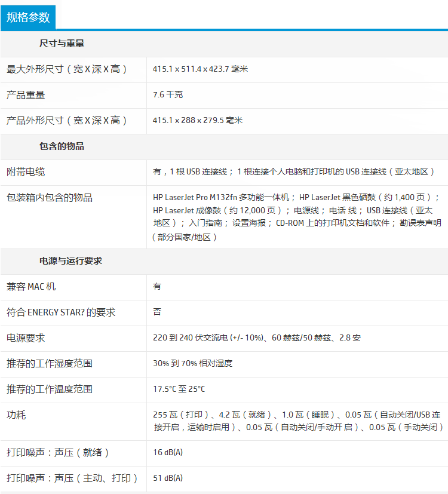Click the 产品外形尺寸（宽 X 深 X 高） label
The height and width of the screenshot is (494, 448).
(66, 120)
